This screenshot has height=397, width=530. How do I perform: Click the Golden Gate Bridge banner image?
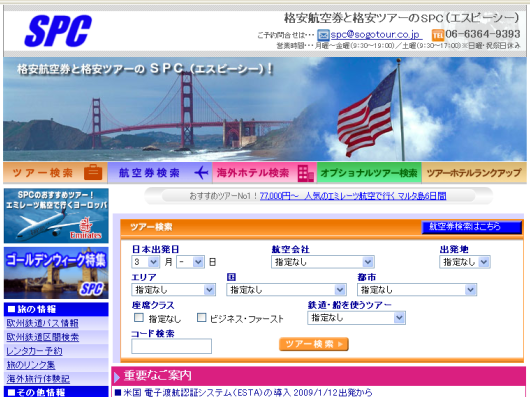265,109
